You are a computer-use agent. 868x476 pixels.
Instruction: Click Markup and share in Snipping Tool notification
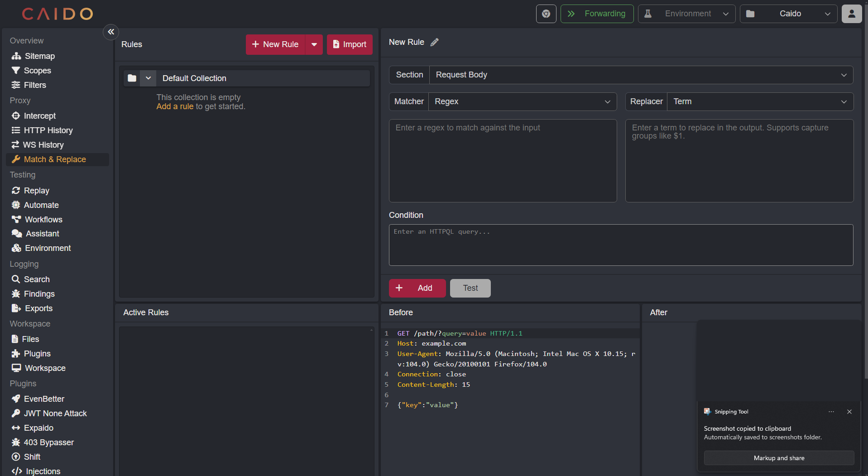pyautogui.click(x=779, y=458)
